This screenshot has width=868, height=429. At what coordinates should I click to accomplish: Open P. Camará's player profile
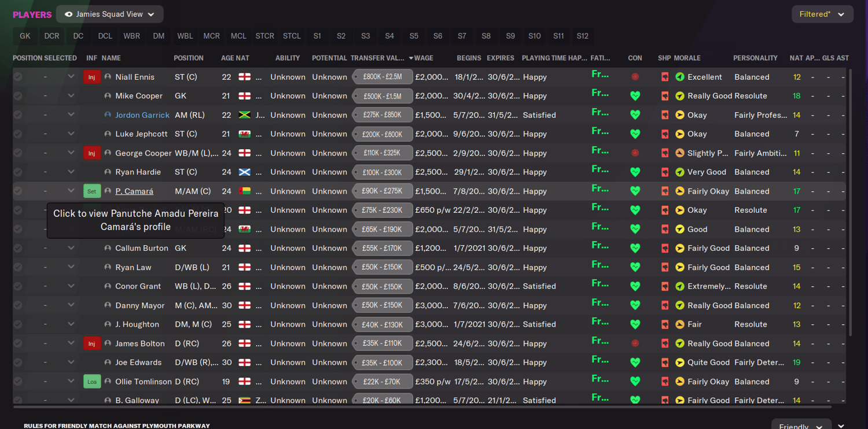point(134,191)
